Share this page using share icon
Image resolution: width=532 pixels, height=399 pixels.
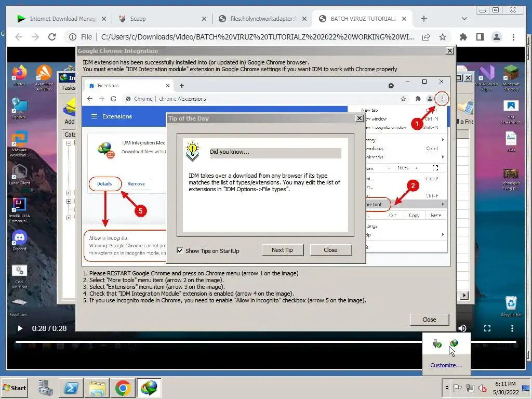click(x=426, y=37)
